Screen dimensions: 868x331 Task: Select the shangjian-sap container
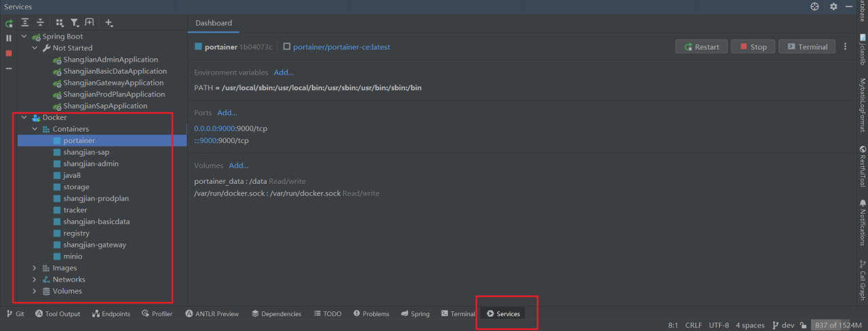tap(86, 152)
